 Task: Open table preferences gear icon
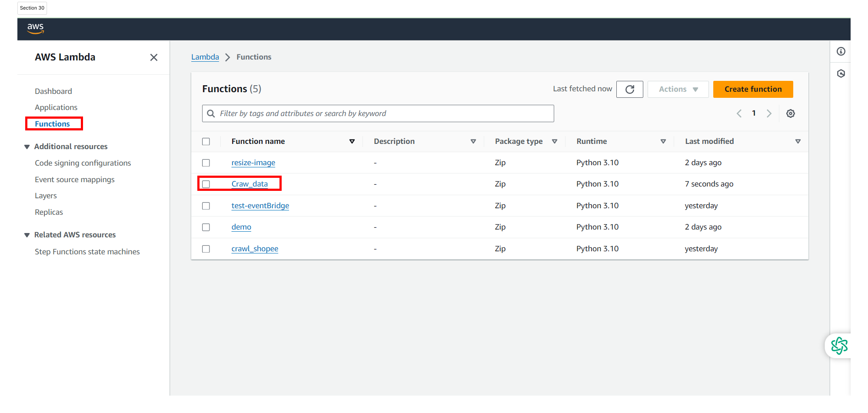[x=791, y=113]
